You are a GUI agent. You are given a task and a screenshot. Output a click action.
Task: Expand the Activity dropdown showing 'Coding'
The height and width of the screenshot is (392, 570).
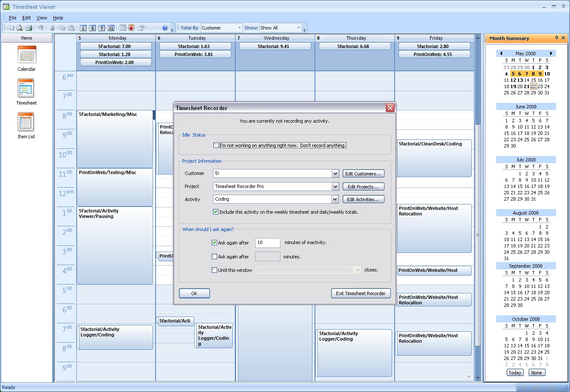point(335,199)
